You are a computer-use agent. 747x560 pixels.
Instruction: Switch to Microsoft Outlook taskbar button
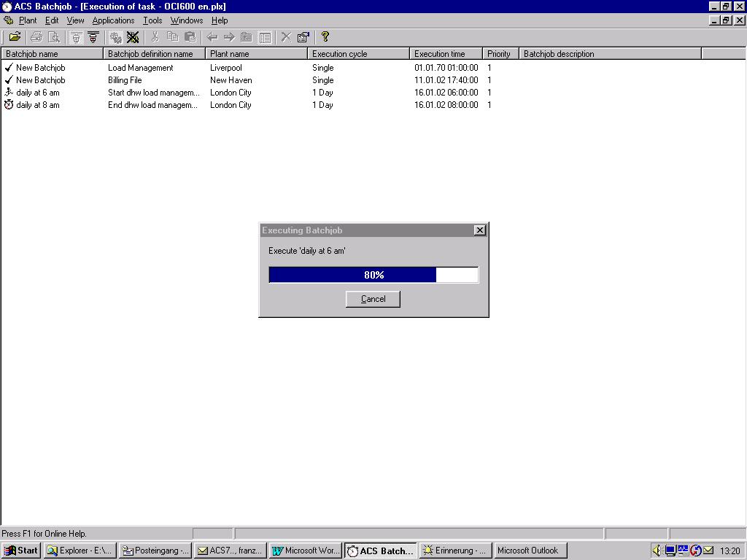pyautogui.click(x=531, y=551)
